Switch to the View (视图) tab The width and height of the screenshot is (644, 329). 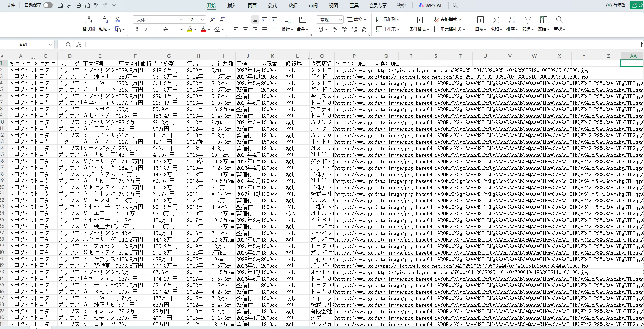coord(333,5)
